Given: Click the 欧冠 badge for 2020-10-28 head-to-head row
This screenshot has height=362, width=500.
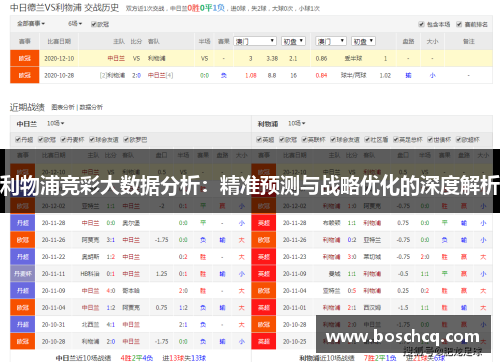Looking at the screenshot, I should [25, 75].
